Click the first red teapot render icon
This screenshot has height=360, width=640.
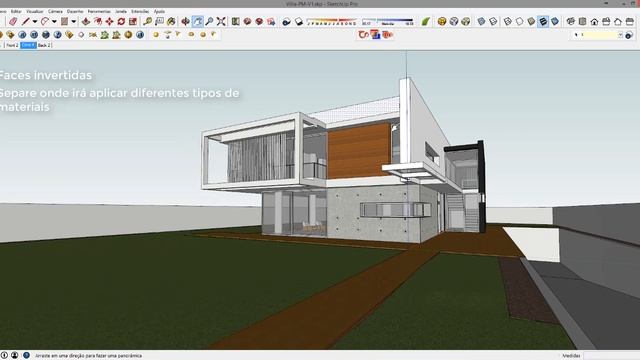pos(363,35)
